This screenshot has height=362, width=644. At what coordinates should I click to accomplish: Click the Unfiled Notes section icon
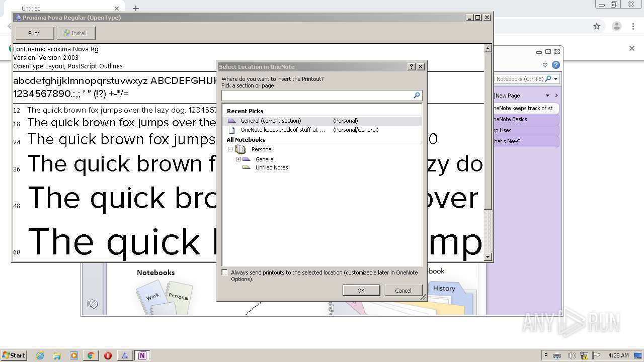pos(247,167)
